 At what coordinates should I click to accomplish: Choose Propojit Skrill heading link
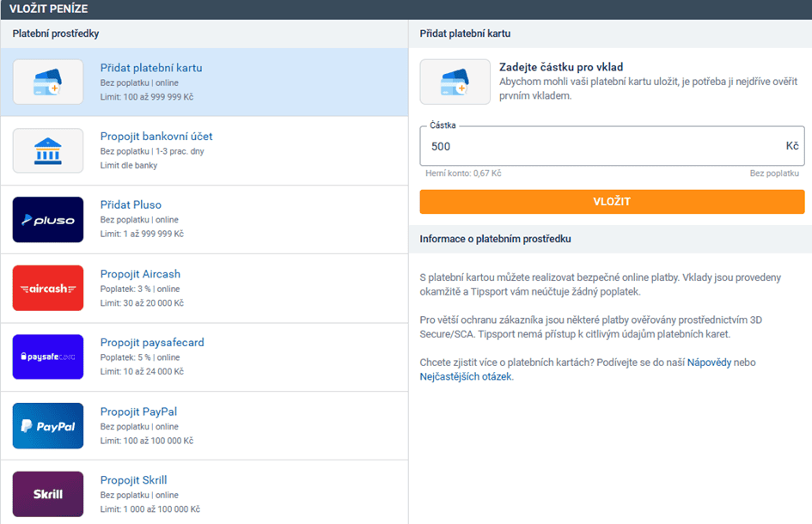click(133, 480)
